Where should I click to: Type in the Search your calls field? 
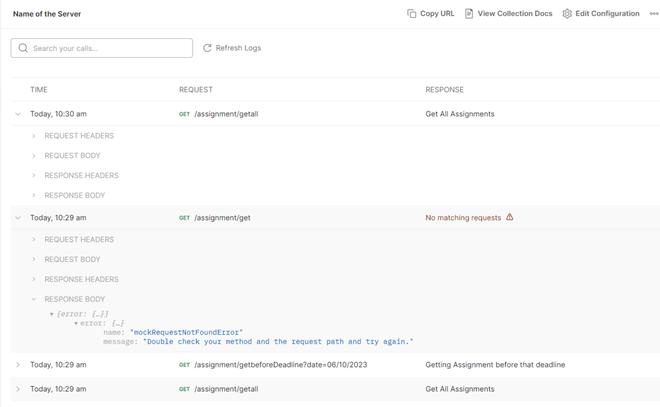pyautogui.click(x=110, y=48)
